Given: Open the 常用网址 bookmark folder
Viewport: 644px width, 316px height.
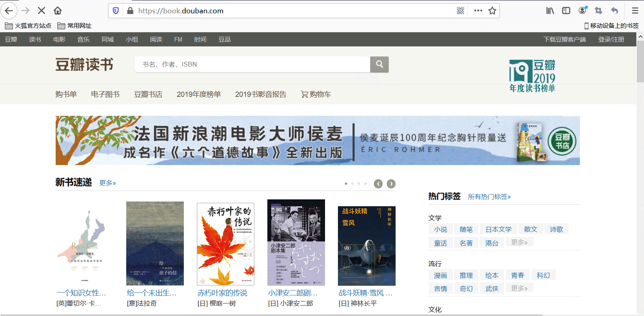Looking at the screenshot, I should (75, 26).
